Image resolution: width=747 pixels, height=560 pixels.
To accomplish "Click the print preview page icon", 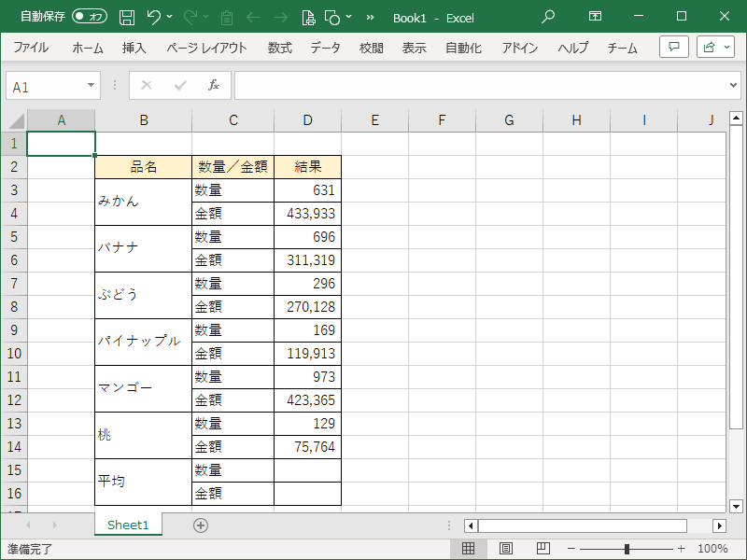I will click(x=308, y=18).
